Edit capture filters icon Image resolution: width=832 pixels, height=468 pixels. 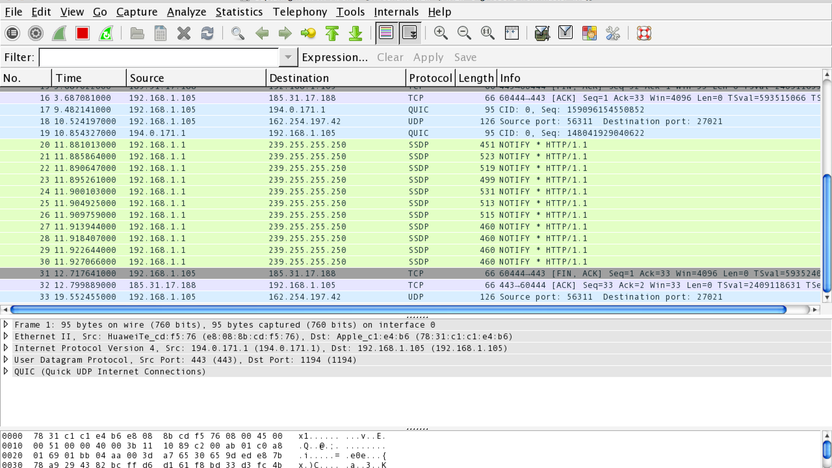coord(542,33)
